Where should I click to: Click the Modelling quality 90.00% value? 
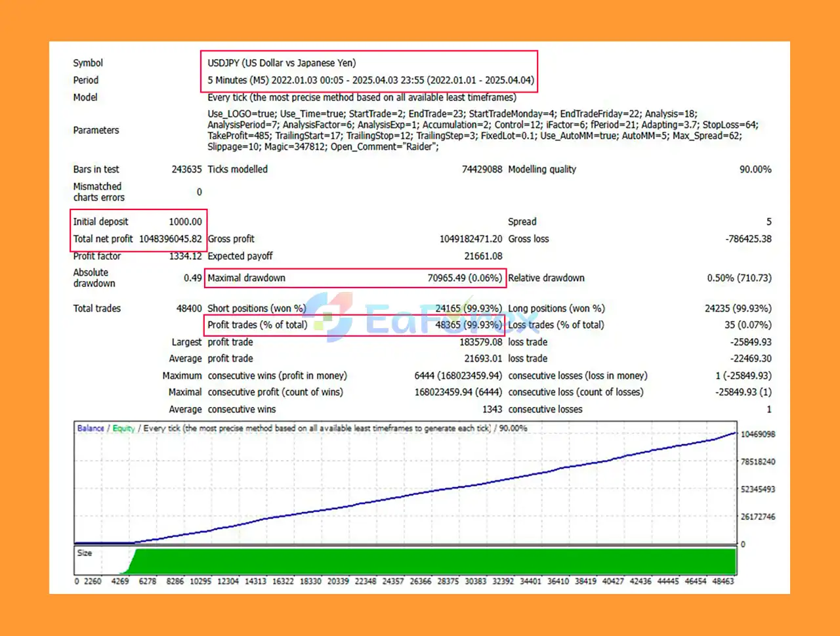coord(755,169)
